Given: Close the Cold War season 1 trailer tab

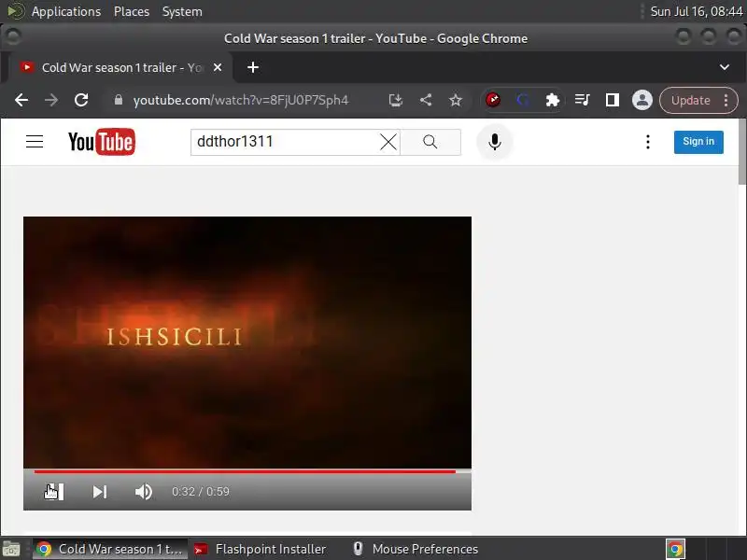Looking at the screenshot, I should click(218, 67).
